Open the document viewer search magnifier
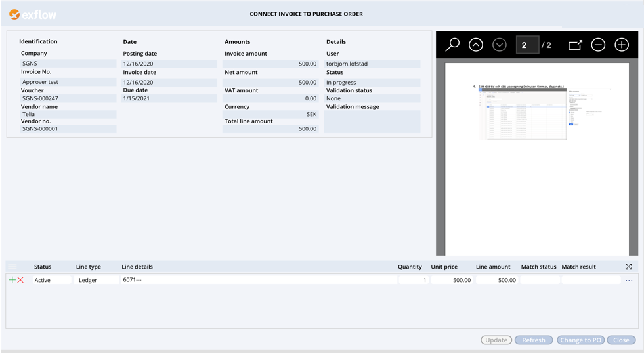644x354 pixels. 452,45
